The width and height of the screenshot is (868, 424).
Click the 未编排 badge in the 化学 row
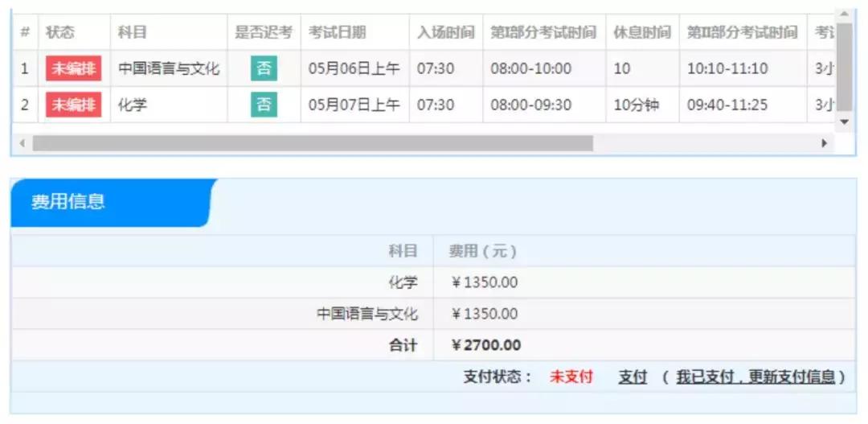pos(74,105)
